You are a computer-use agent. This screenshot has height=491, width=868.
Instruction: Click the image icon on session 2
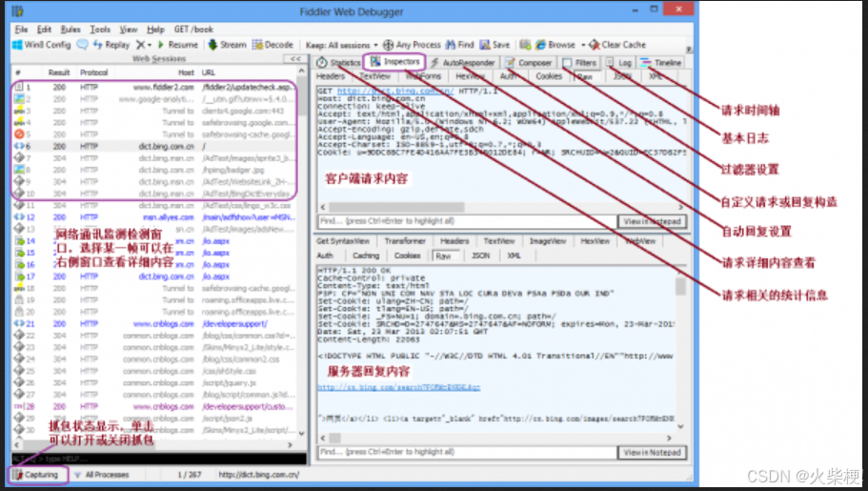click(19, 98)
